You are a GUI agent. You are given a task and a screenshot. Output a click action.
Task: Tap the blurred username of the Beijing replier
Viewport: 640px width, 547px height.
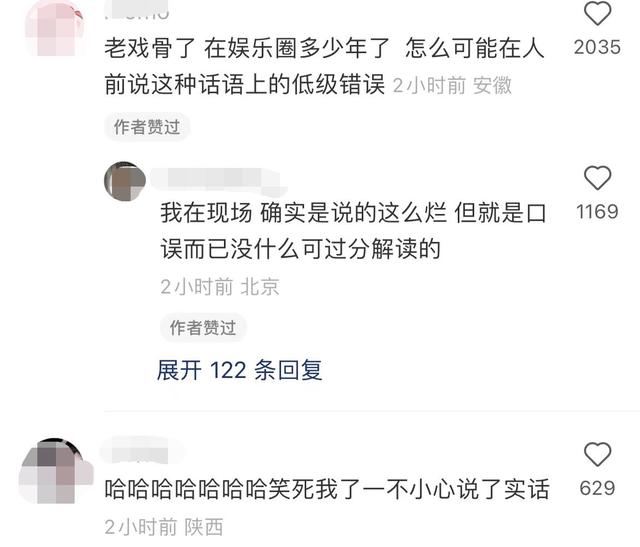click(218, 180)
